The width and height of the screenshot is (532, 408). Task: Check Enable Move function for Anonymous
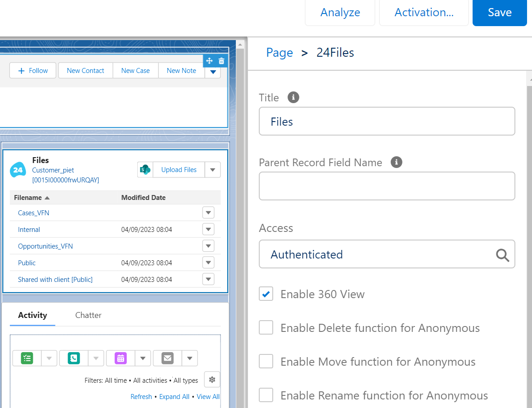tap(266, 362)
